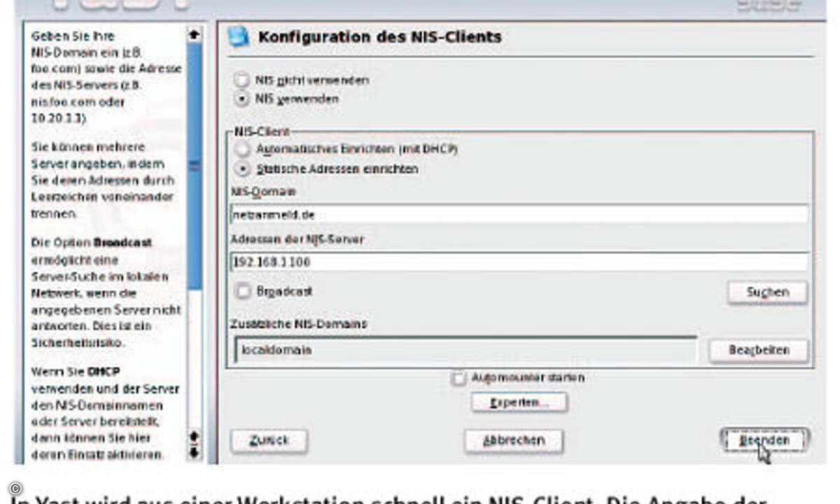Image resolution: width=840 pixels, height=504 pixels.
Task: Choose 'Automatisches Einrichten (mit DHCP)' option
Action: [242, 149]
